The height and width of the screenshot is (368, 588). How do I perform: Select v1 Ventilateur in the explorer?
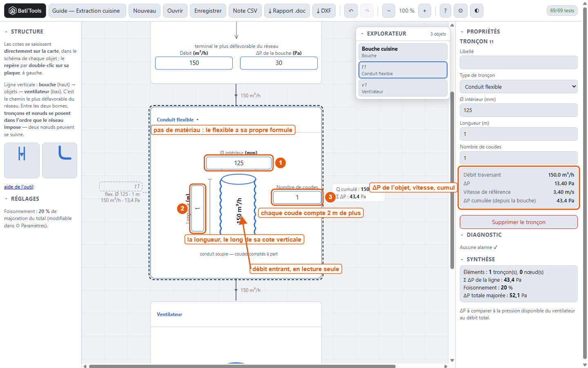tap(403, 88)
